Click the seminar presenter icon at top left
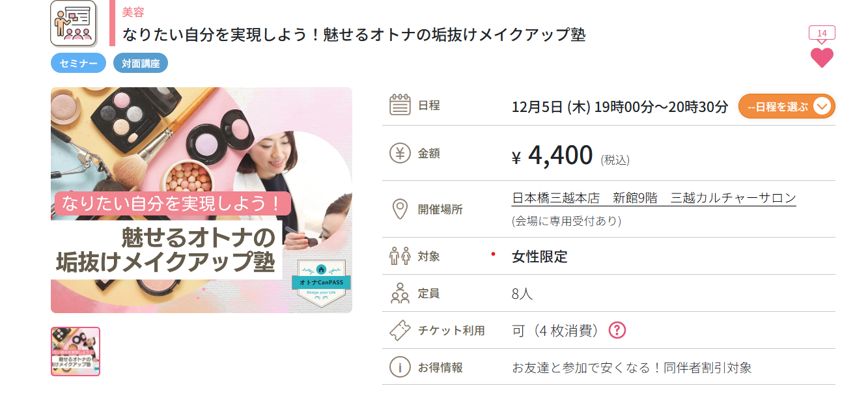 coord(74,23)
